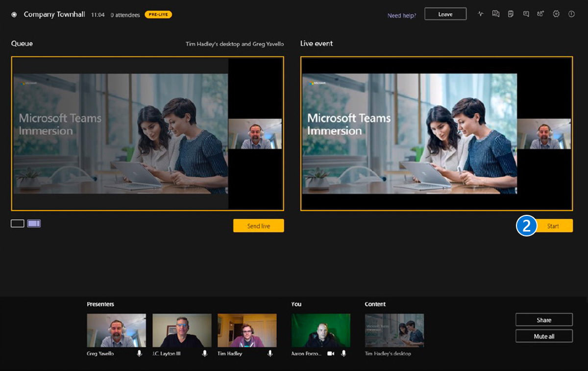Click the Share button
The height and width of the screenshot is (371, 588).
544,320
